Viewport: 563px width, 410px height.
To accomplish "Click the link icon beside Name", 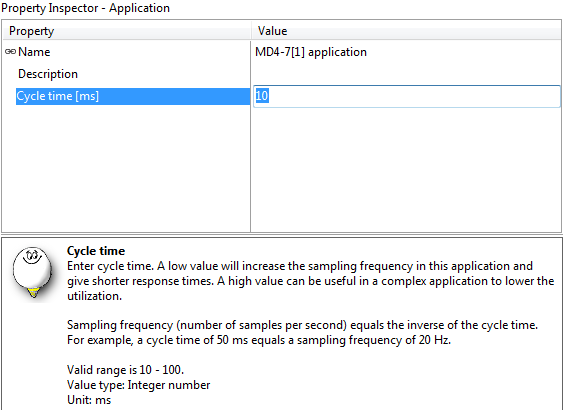I will (x=10, y=52).
